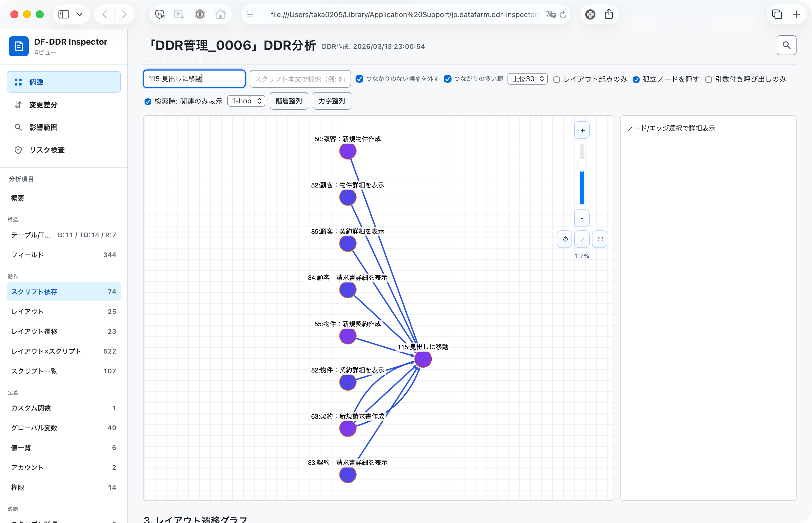This screenshot has width=812, height=523.
Task: Uncheck 孤立ノードを隠す checkbox
Action: 636,79
